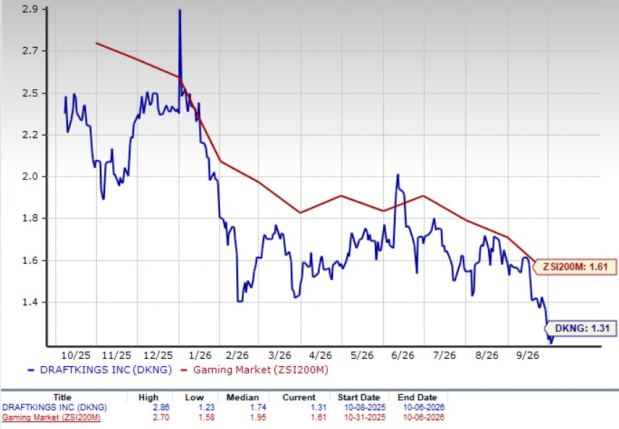Click the DKNG: 1.31 price callout
Image resolution: width=619 pixels, height=429 pixels.
tap(582, 328)
